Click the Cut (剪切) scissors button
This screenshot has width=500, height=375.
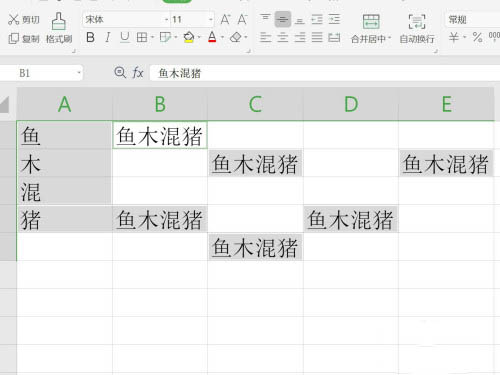coord(23,20)
